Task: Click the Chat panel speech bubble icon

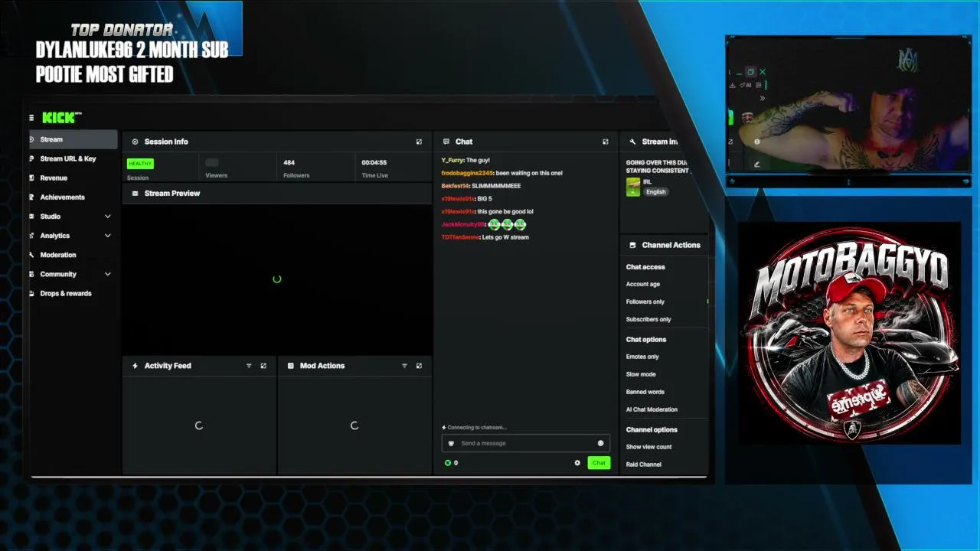Action: click(446, 142)
